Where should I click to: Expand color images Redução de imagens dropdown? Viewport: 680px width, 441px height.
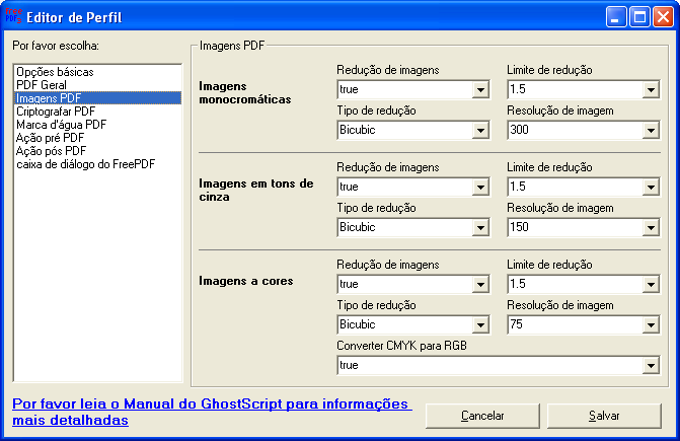click(481, 284)
